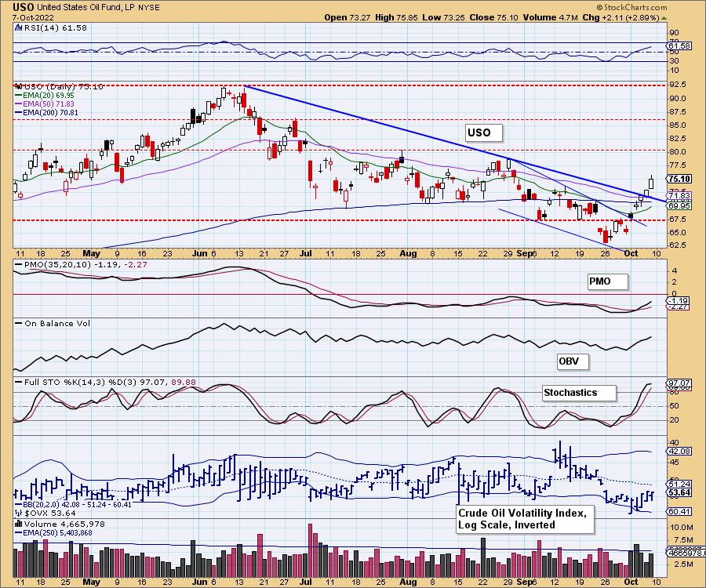Click the Volume 4.7M header value
This screenshot has width=706, height=588.
pyautogui.click(x=550, y=17)
